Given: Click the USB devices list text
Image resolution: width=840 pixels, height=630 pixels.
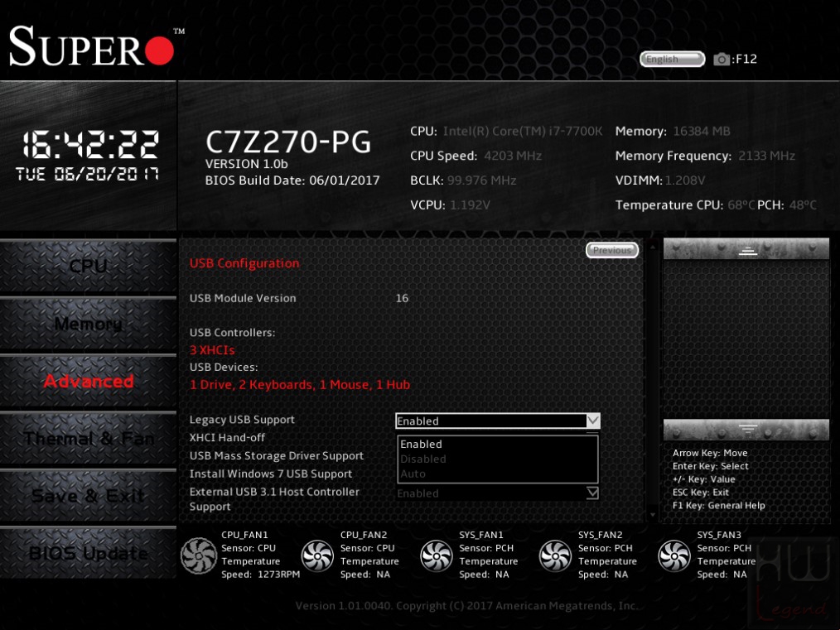Looking at the screenshot, I should [299, 385].
